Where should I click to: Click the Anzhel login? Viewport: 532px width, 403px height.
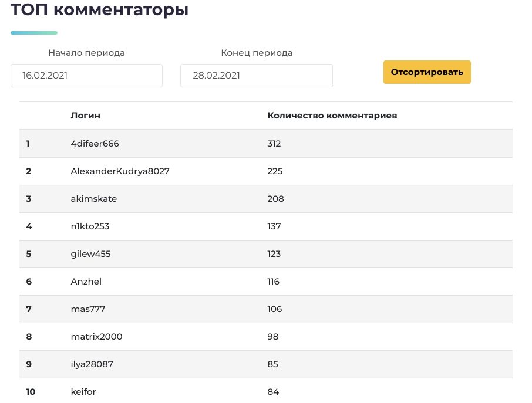click(86, 282)
